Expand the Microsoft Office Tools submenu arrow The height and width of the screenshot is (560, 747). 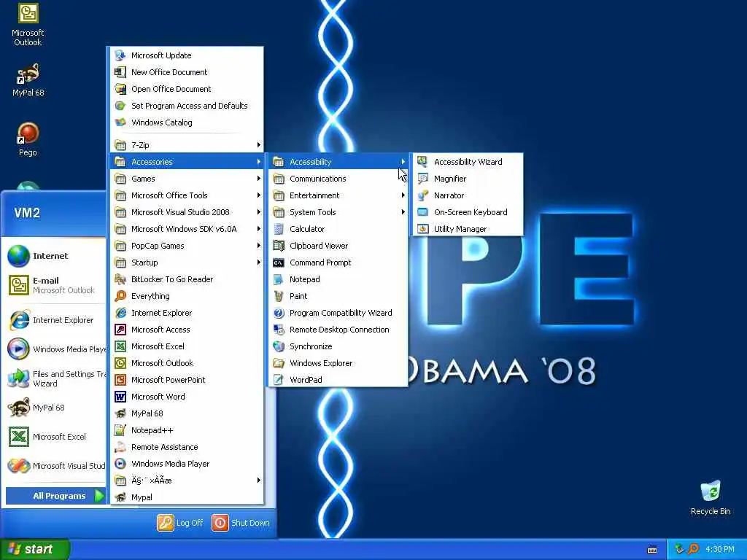pos(259,195)
